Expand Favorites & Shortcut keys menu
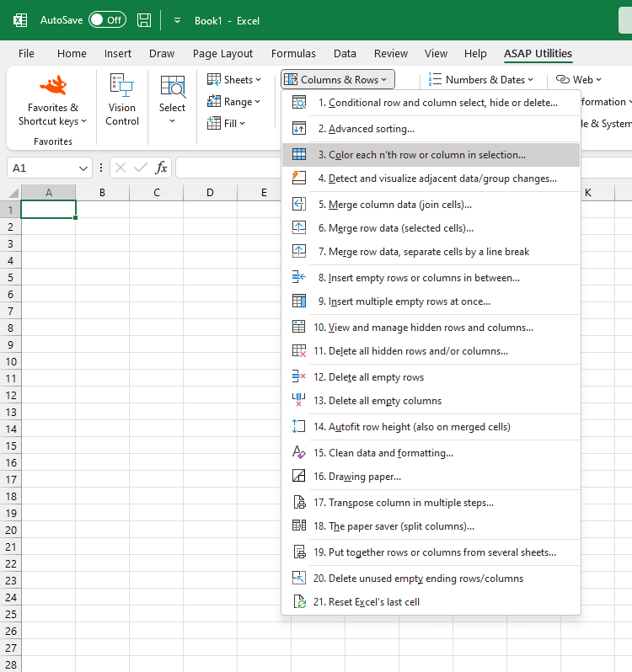Image resolution: width=632 pixels, height=672 pixels. pyautogui.click(x=53, y=115)
